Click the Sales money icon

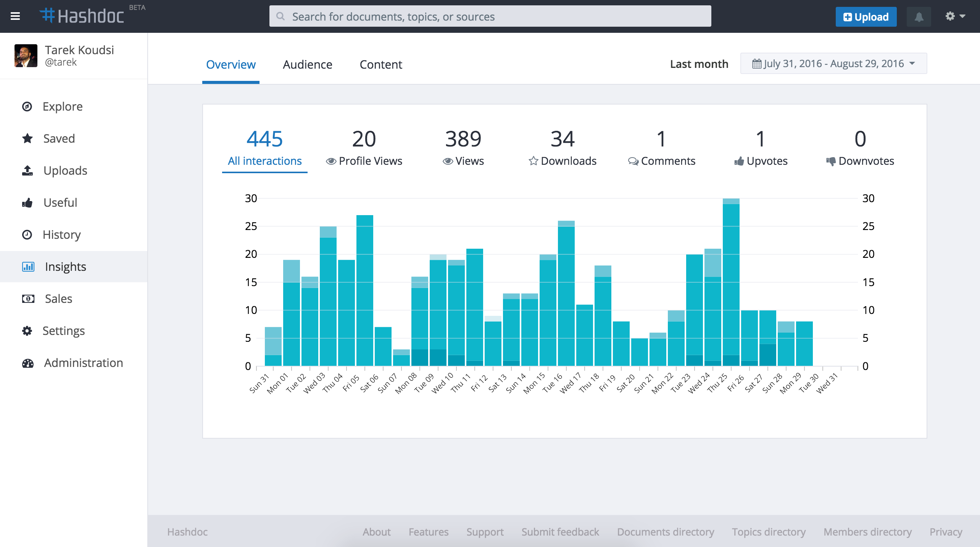(x=28, y=299)
